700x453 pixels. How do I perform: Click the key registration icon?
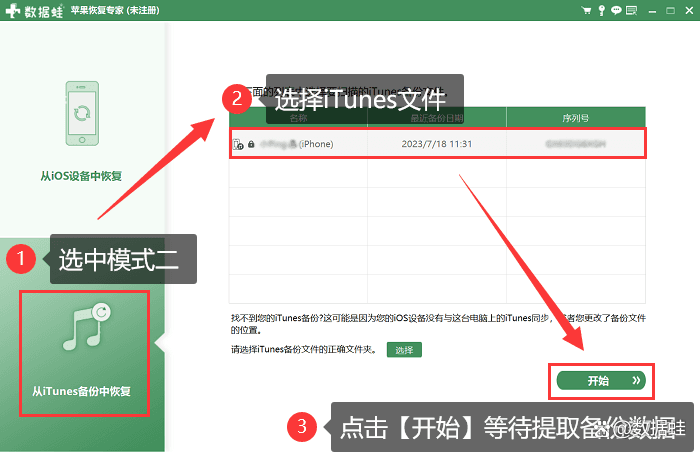pos(602,10)
